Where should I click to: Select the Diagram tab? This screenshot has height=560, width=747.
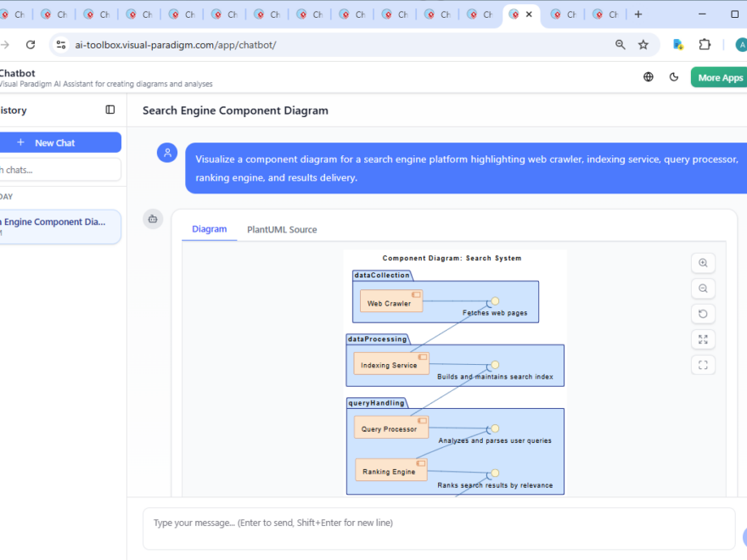[x=209, y=229]
